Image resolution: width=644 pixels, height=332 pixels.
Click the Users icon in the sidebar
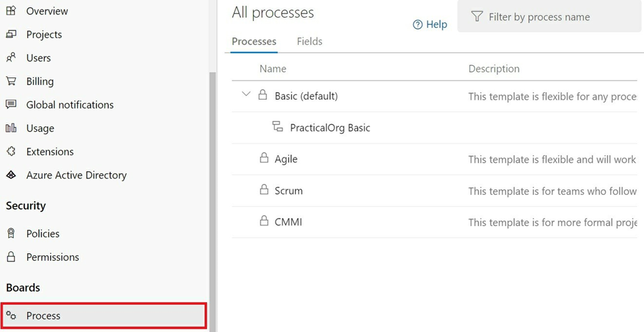pyautogui.click(x=11, y=58)
